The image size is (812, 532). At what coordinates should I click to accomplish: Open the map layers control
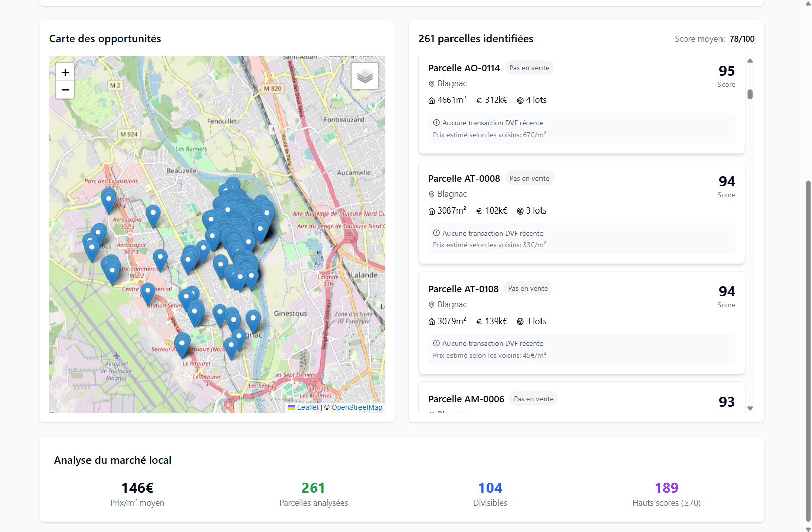click(365, 76)
